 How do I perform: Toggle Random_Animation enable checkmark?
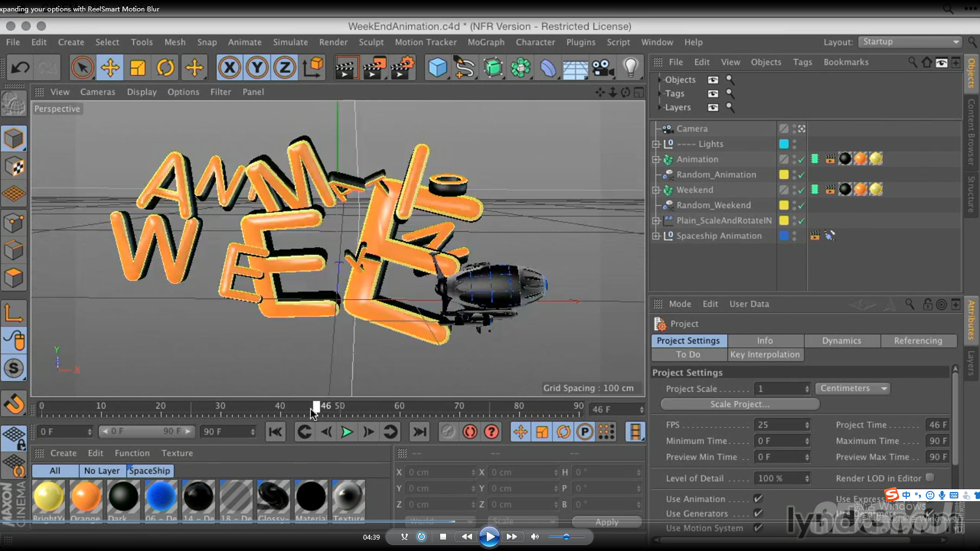pos(801,175)
